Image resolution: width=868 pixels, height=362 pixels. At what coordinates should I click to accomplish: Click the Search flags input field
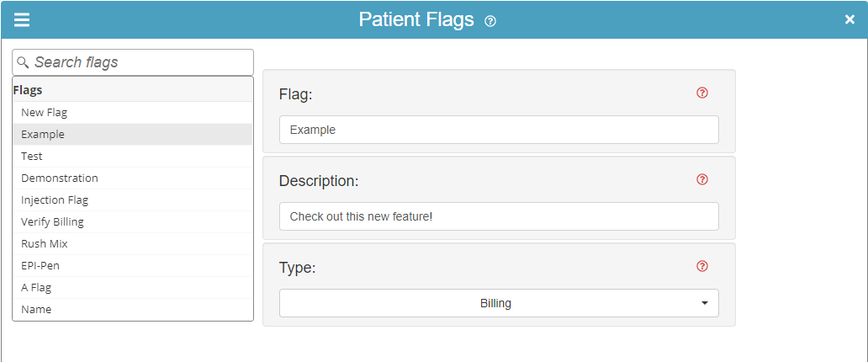pos(139,62)
